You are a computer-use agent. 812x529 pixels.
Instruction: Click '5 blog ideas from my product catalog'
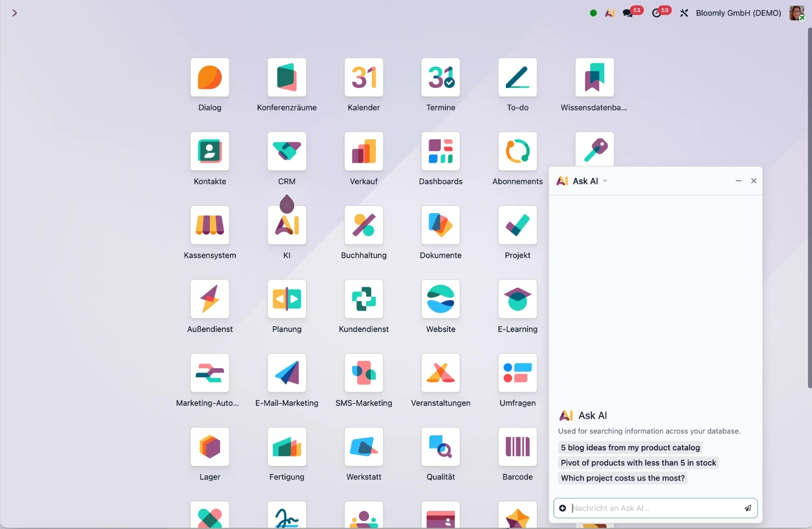[630, 447]
